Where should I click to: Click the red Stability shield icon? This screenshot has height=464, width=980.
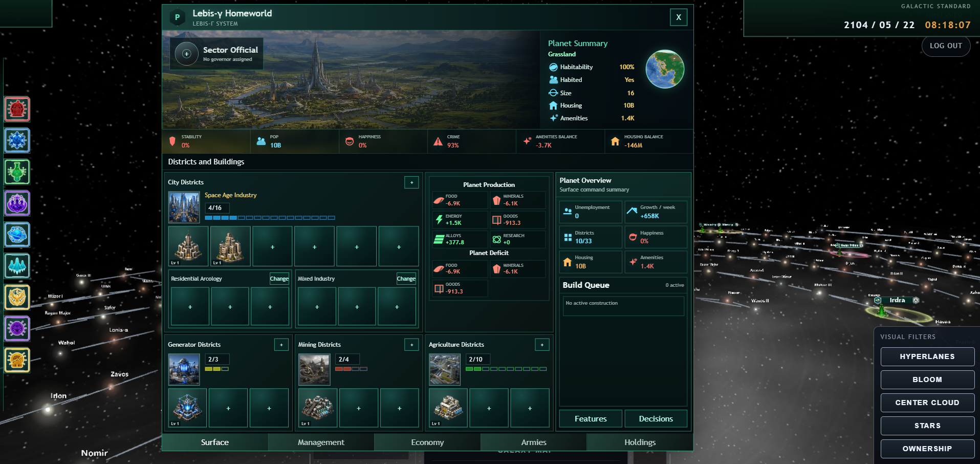pos(172,141)
